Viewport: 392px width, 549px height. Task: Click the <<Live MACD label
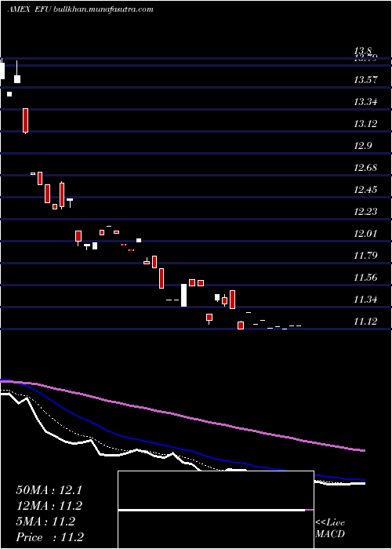pos(330,529)
